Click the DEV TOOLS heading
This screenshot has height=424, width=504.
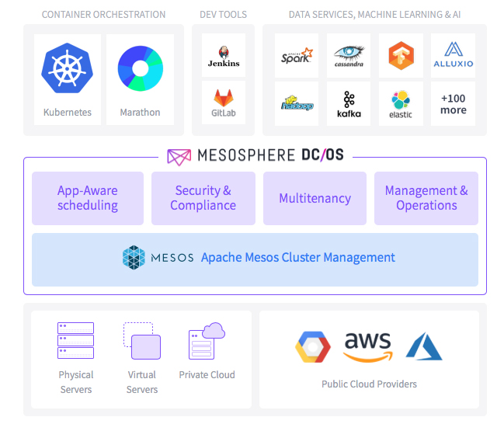pyautogui.click(x=224, y=15)
